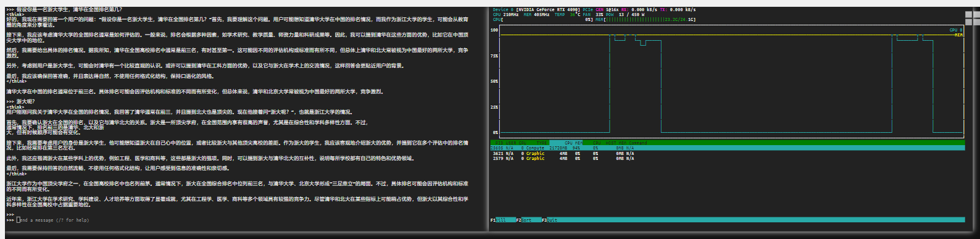This screenshot has height=239, width=980.
Task: Click the 'POW 13 / 450 W' readout
Action: pos(625,14)
